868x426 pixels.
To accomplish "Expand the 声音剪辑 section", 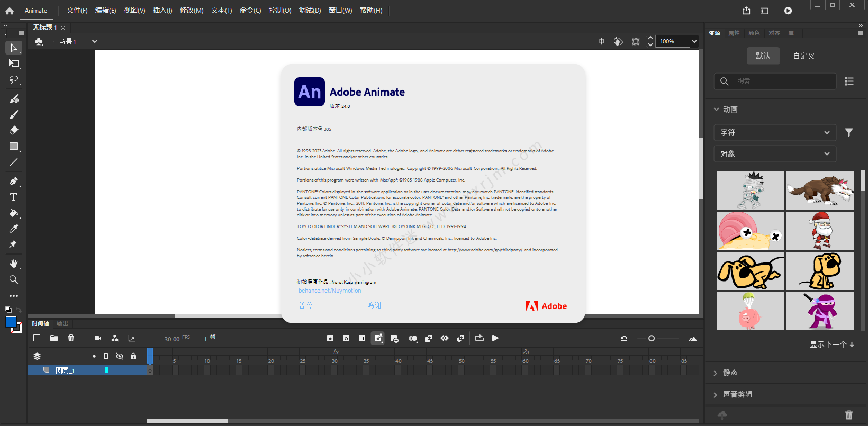I will (715, 395).
